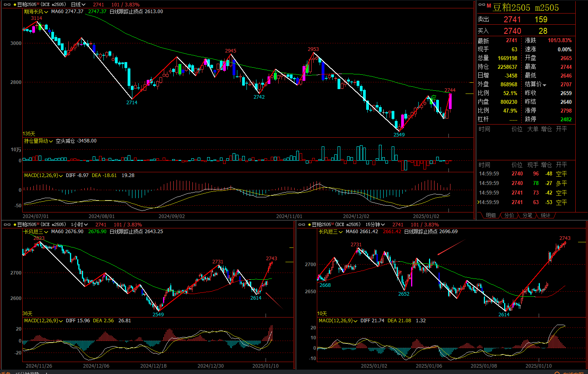The image size is (588, 374).
Task: Click the yellow dot before 豆粕2505 in the daily chart
Action: [x=15, y=5]
